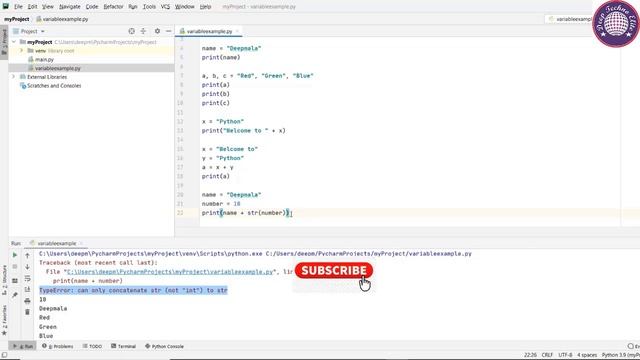Expand External Libraries node
640x360 pixels.
13,77
